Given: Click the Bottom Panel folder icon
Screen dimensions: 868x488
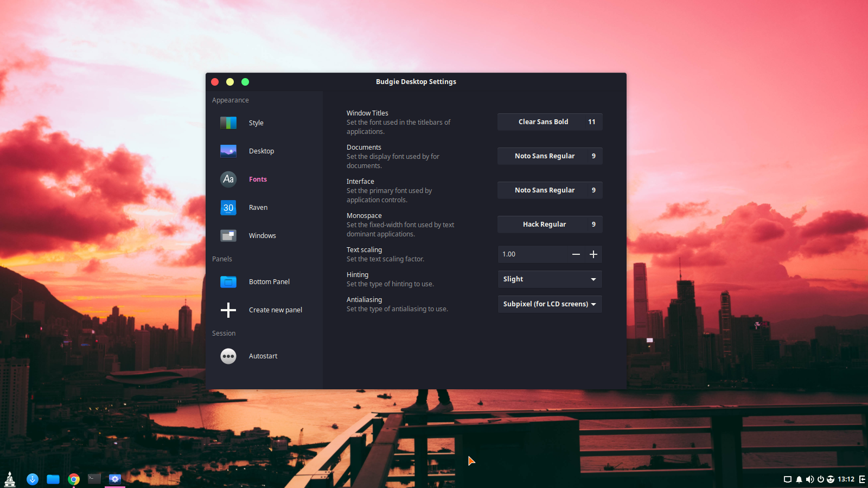Looking at the screenshot, I should pos(228,281).
